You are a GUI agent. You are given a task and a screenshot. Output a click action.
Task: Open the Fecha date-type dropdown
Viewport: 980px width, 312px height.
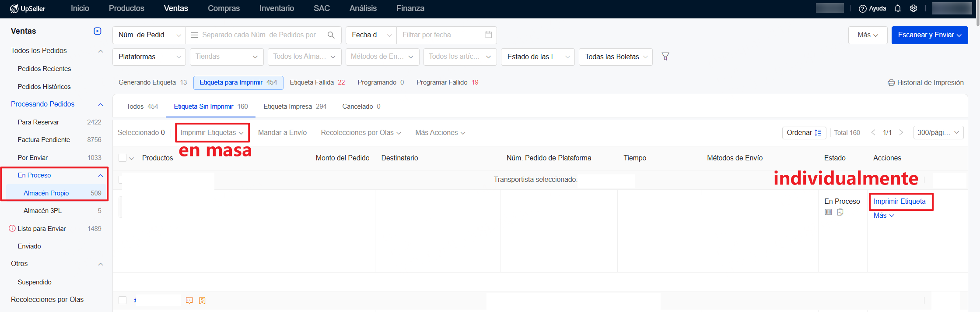tap(371, 35)
